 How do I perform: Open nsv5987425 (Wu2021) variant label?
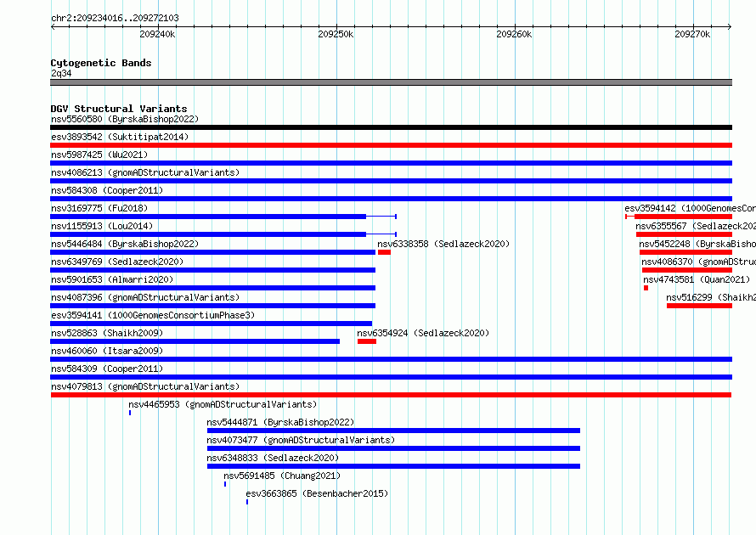[99, 155]
